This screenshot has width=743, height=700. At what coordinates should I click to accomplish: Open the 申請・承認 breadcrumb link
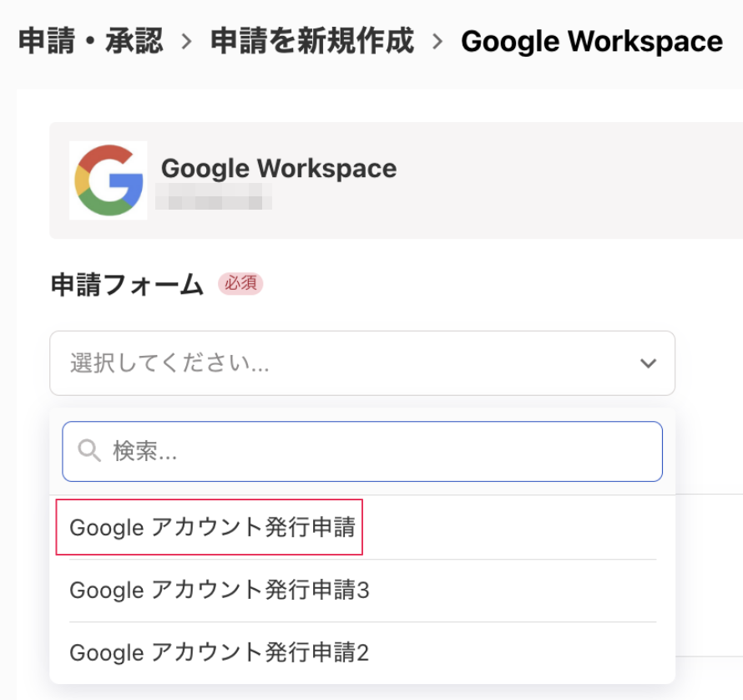tap(91, 41)
